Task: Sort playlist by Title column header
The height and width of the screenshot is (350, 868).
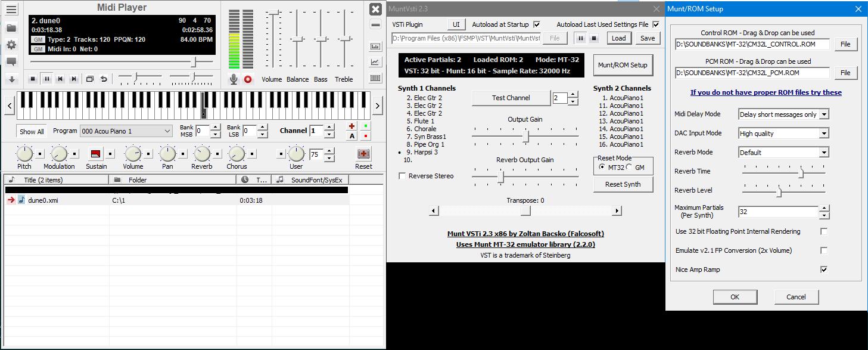Action: (x=56, y=179)
